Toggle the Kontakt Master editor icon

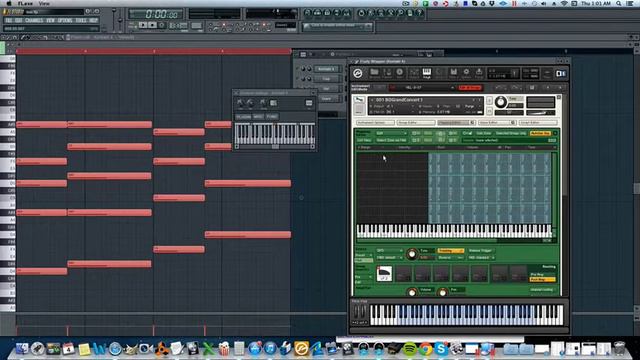387,73
